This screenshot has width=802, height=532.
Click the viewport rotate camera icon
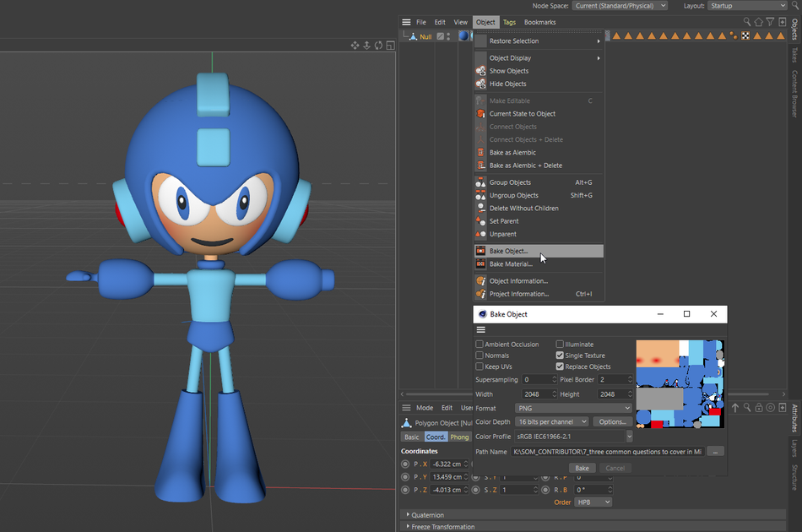(378, 46)
